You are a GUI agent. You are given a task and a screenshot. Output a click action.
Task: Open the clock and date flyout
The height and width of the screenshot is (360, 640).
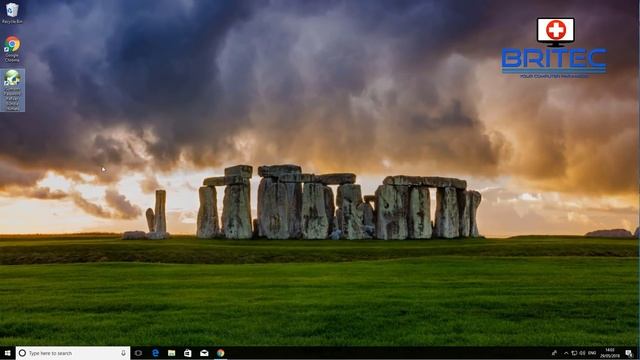pyautogui.click(x=610, y=353)
